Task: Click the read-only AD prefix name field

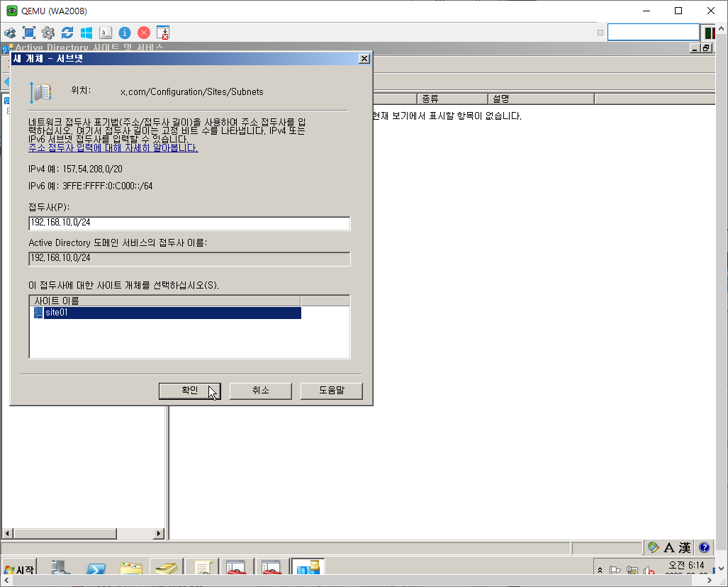Action: [189, 258]
